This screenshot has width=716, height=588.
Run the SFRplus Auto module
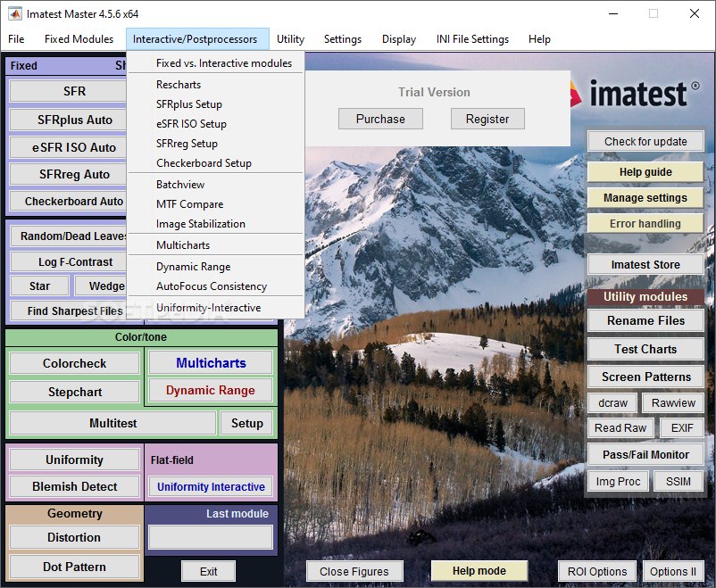[x=68, y=120]
